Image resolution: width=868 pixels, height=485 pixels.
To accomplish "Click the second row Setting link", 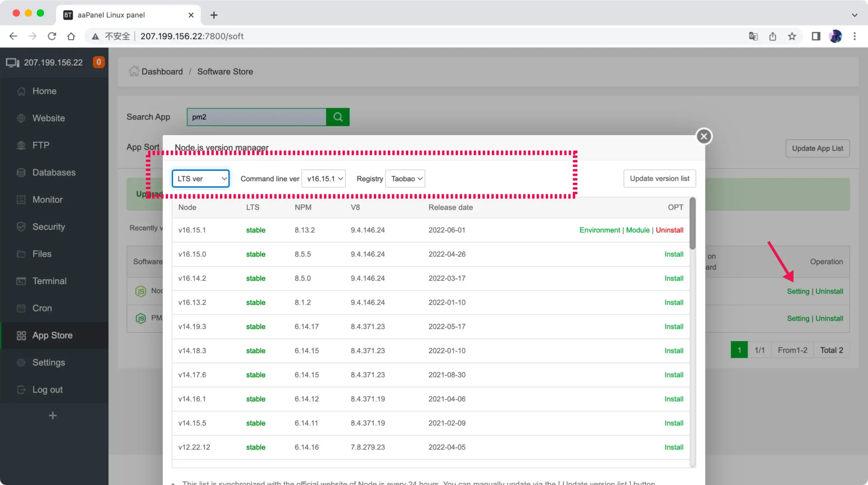I will pyautogui.click(x=798, y=319).
